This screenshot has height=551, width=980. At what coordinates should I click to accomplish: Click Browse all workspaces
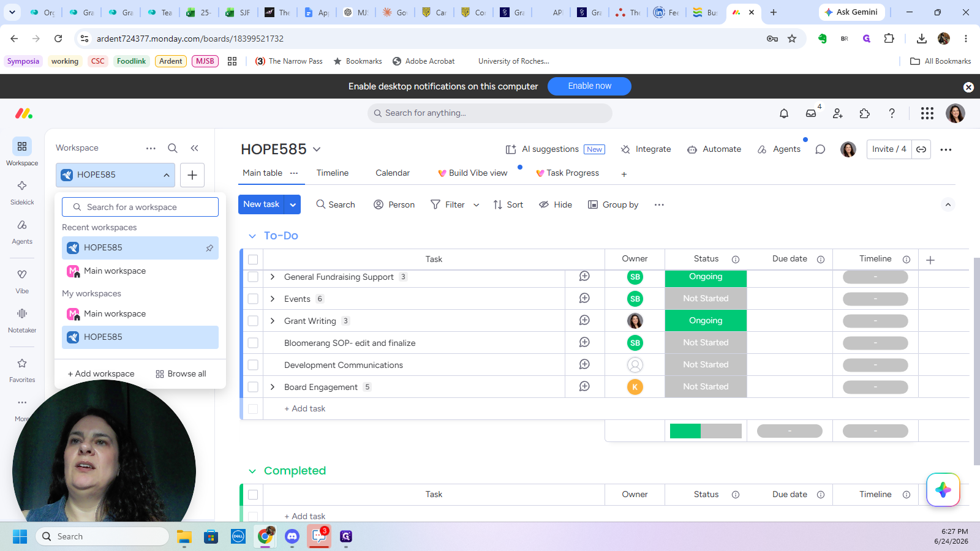pyautogui.click(x=181, y=374)
